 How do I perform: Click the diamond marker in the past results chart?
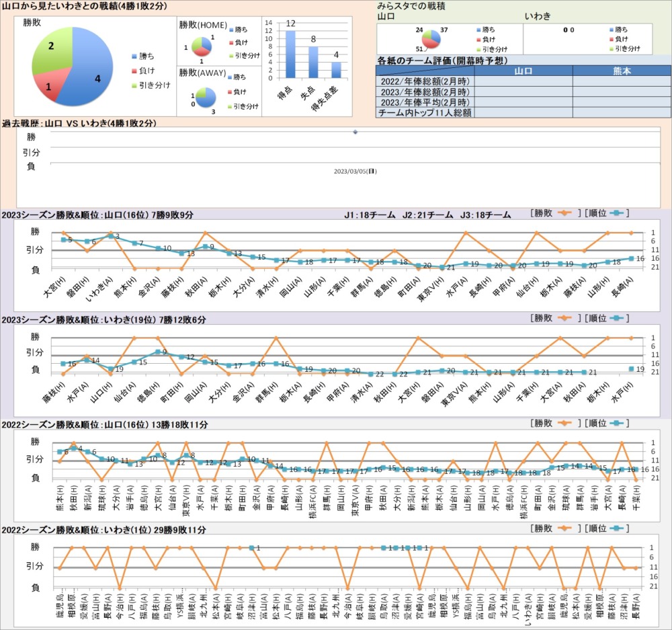click(355, 132)
